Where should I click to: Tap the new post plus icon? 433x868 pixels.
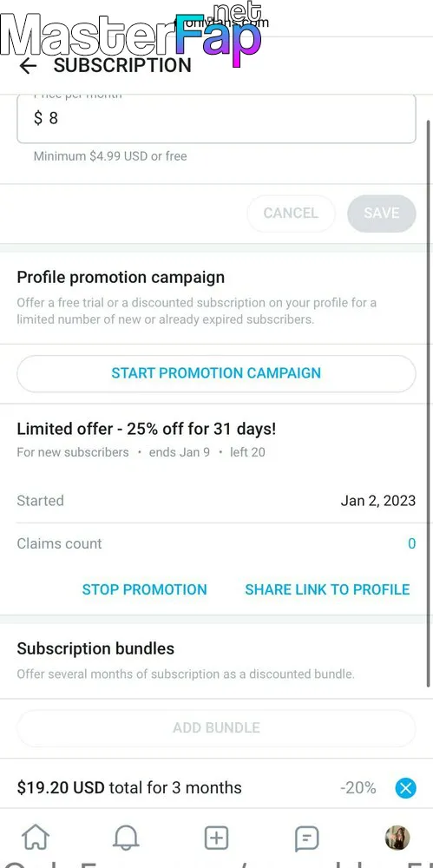(216, 838)
